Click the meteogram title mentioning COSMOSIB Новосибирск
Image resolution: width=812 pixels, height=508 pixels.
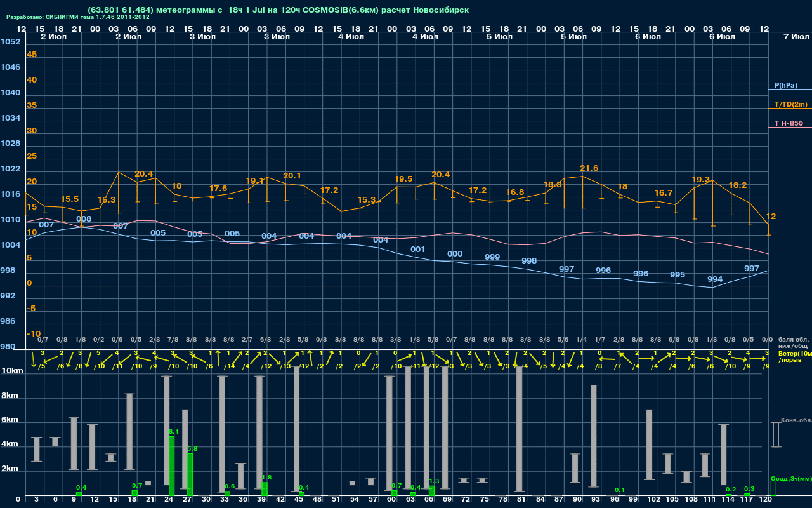(x=278, y=10)
